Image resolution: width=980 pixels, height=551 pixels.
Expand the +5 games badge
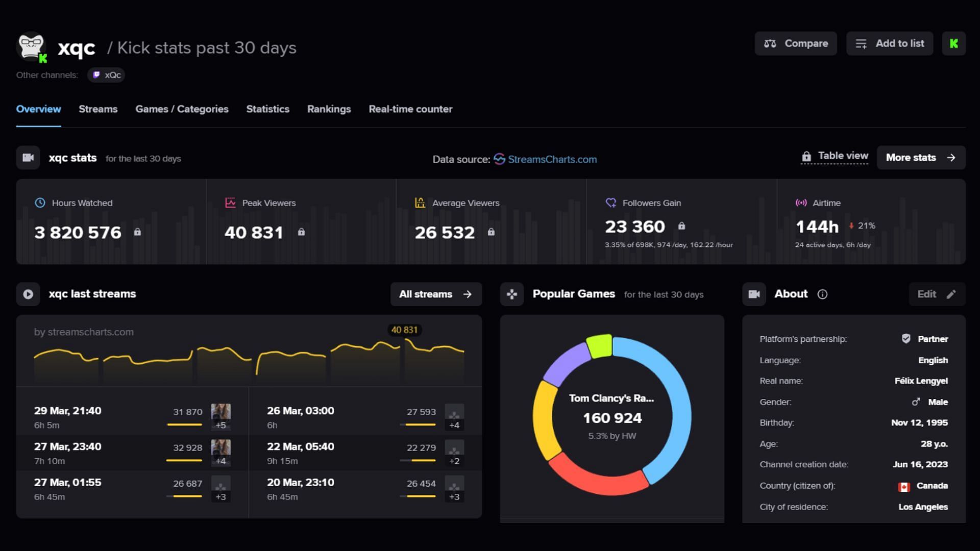click(220, 425)
